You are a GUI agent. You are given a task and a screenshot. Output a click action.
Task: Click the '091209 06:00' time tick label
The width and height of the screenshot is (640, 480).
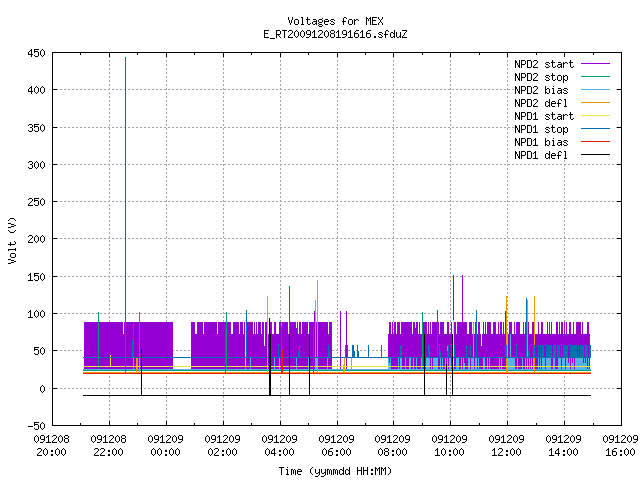pyautogui.click(x=336, y=446)
